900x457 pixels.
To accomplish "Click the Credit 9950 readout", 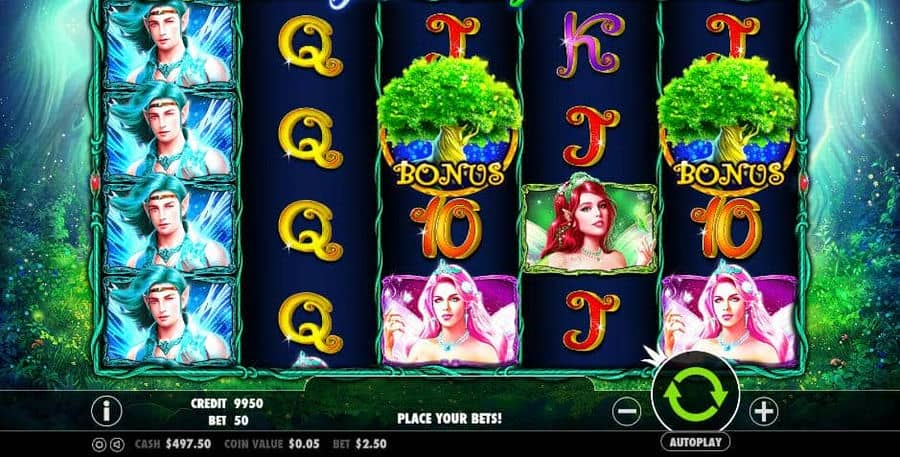I will (x=227, y=403).
